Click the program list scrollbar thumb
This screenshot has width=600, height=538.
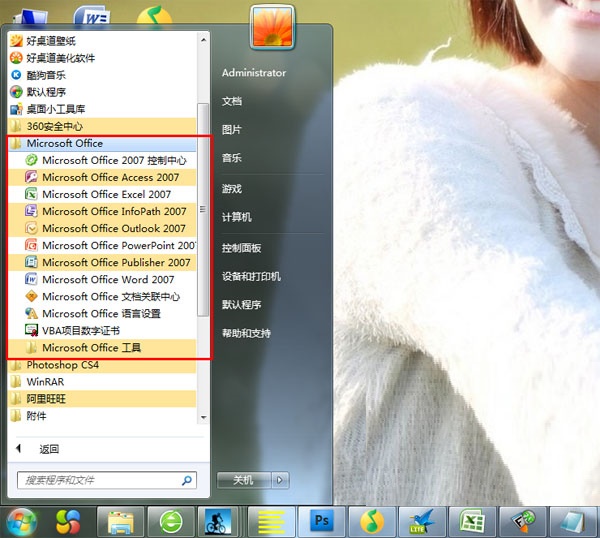(203, 209)
